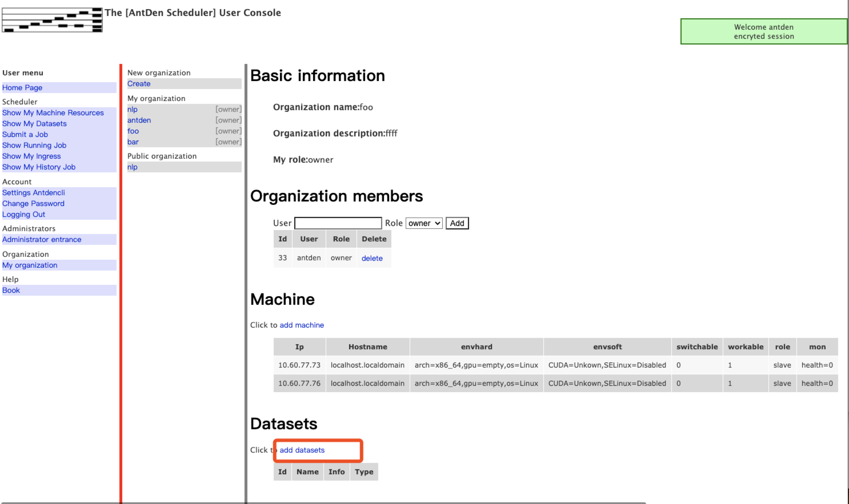
Task: Click delete for user antden
Action: coord(372,258)
